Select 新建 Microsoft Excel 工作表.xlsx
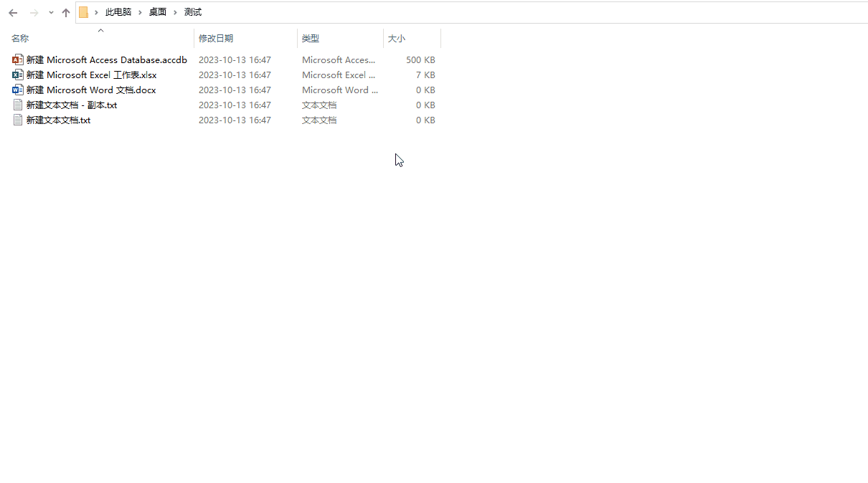The height and width of the screenshot is (483, 868). click(92, 75)
